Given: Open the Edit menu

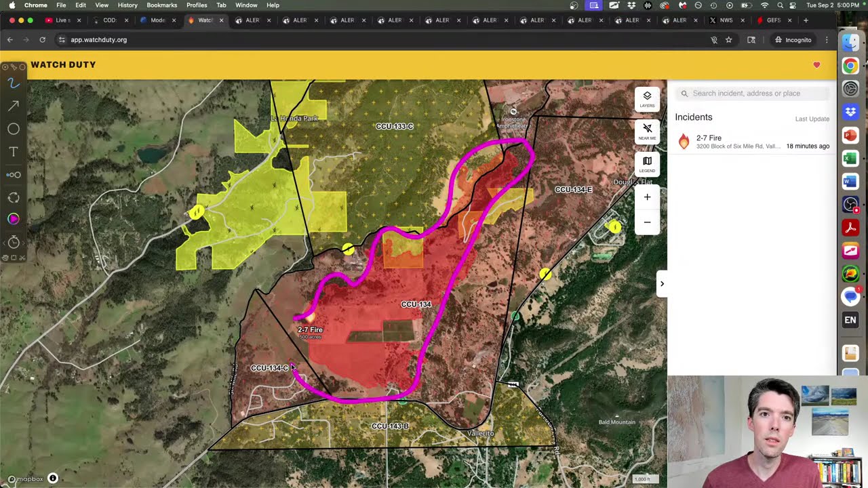Looking at the screenshot, I should click(x=81, y=5).
